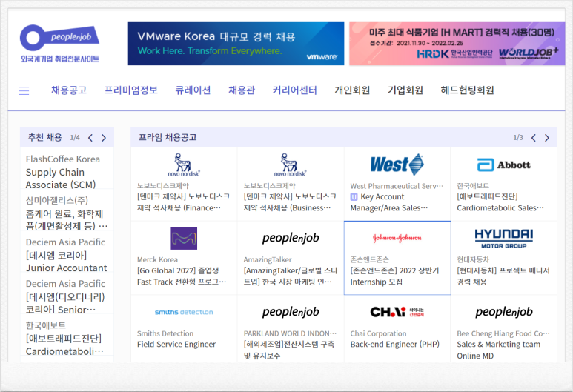This screenshot has width=573, height=392.
Task: Open Deciem 디오디너리 Senior posting
Action: [65, 303]
